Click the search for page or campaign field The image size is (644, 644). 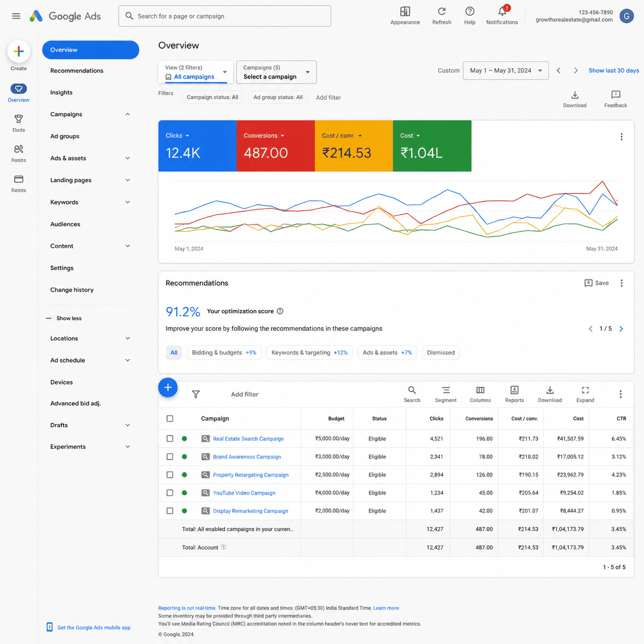(x=225, y=16)
